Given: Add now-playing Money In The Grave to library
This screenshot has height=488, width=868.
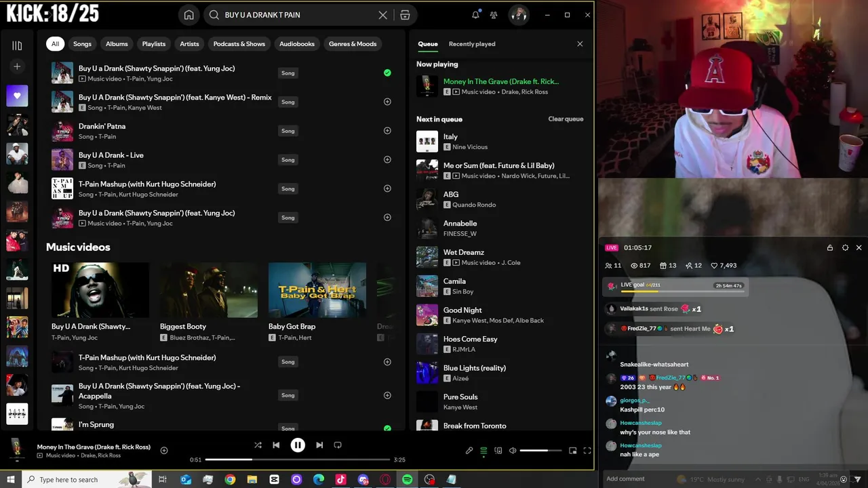Looking at the screenshot, I should pyautogui.click(x=164, y=451).
